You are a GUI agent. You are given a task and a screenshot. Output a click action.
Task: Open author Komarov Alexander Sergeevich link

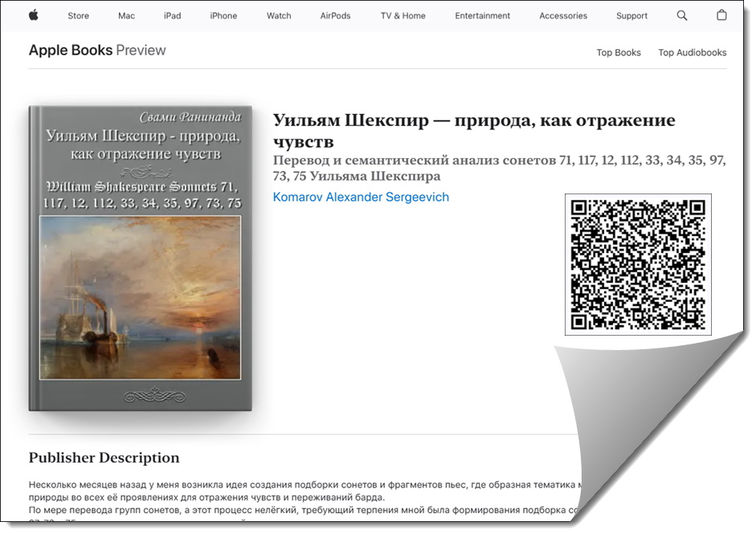(361, 197)
